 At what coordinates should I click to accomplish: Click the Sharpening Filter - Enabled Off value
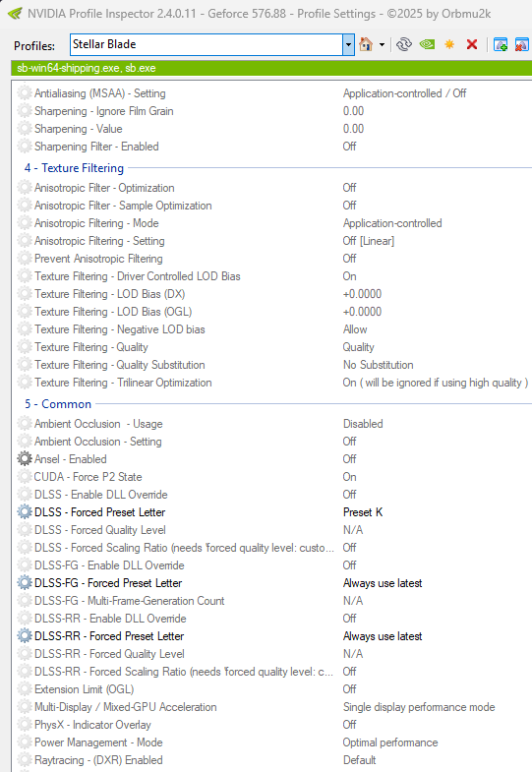[349, 147]
